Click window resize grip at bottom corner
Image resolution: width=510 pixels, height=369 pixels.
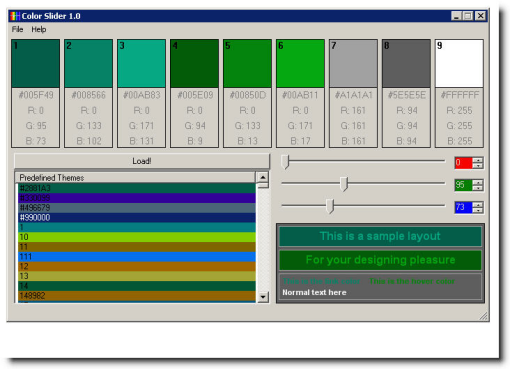tap(483, 316)
